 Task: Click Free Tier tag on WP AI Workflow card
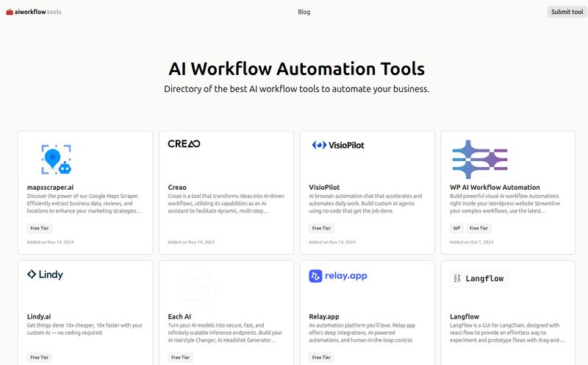click(x=479, y=228)
